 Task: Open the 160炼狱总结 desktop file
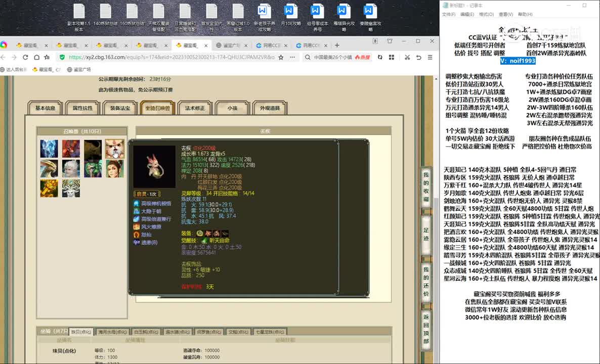click(x=132, y=15)
